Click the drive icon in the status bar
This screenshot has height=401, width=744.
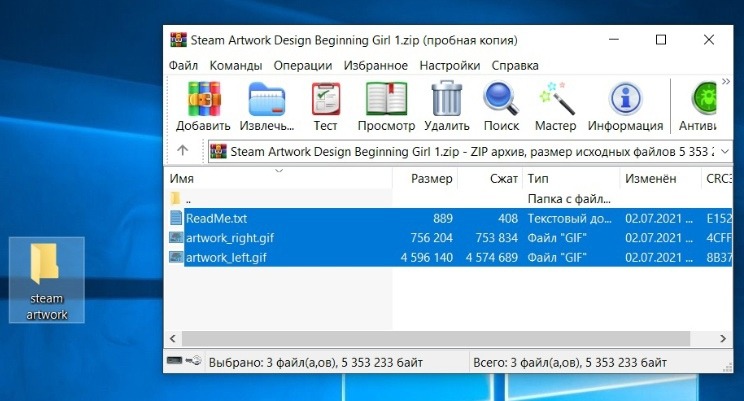(175, 361)
